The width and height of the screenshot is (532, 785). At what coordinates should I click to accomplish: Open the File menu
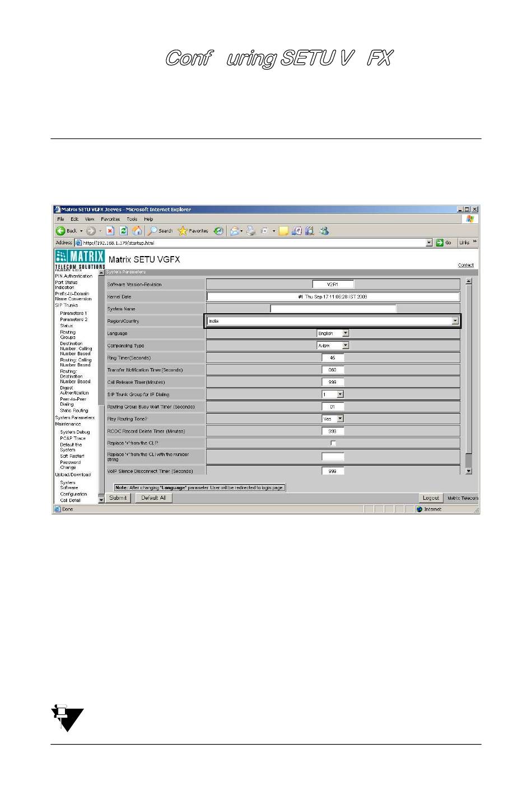(x=60, y=219)
